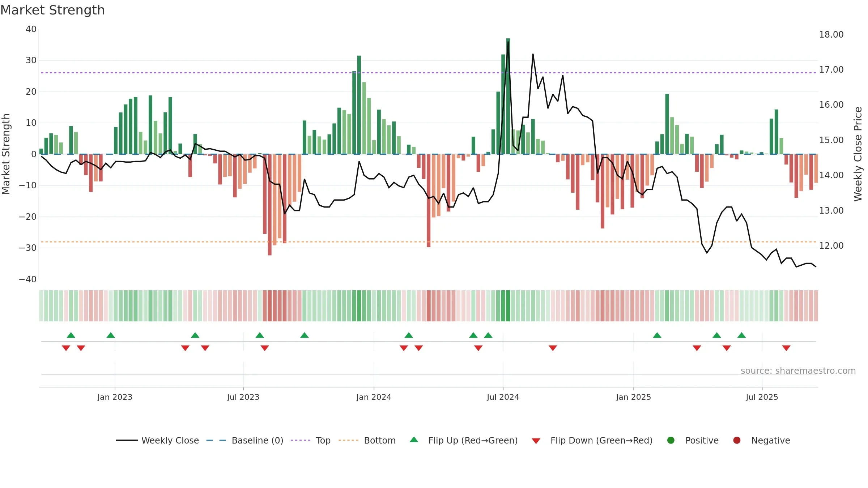This screenshot has height=488, width=868.
Task: Click the green triangle icon in the legend
Action: point(414,440)
